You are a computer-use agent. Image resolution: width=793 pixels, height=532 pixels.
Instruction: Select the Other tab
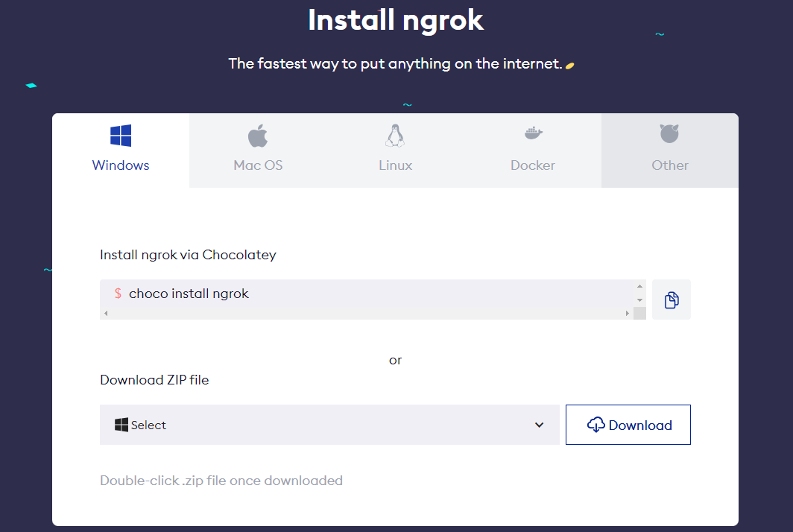(669, 149)
